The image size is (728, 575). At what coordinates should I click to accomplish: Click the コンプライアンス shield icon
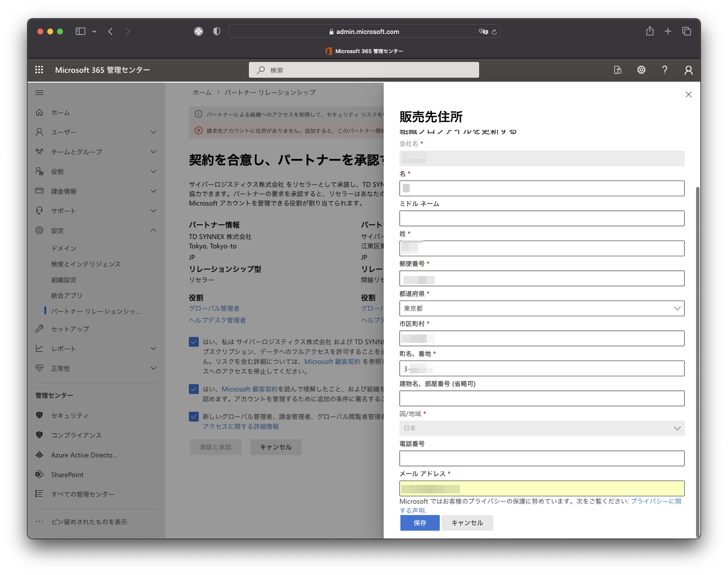coord(39,435)
